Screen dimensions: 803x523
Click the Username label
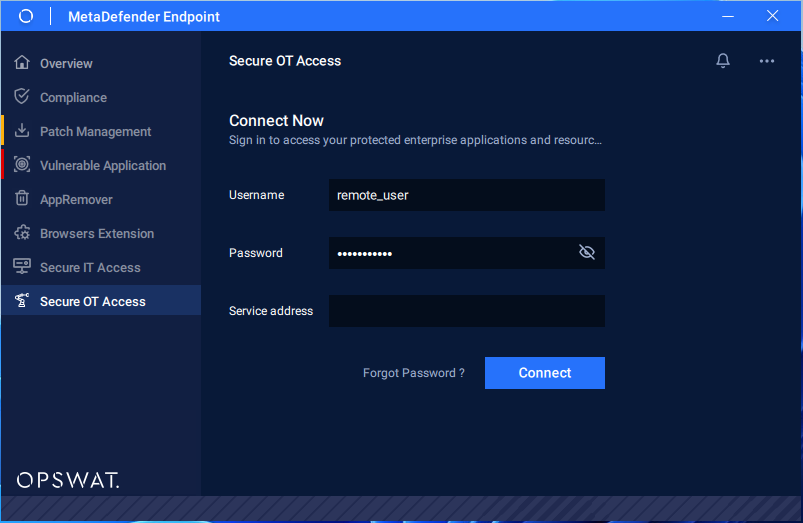tap(257, 195)
